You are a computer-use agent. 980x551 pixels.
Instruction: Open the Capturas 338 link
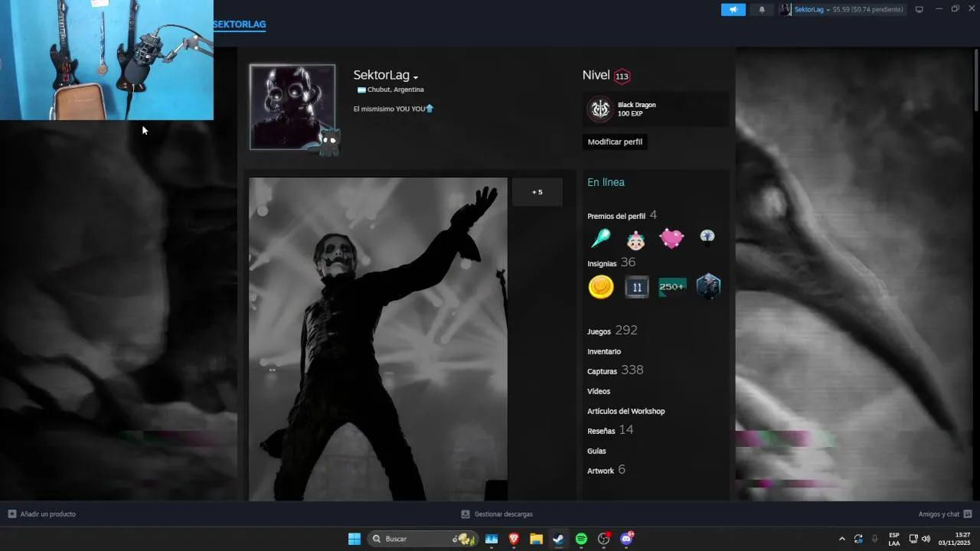[616, 370]
